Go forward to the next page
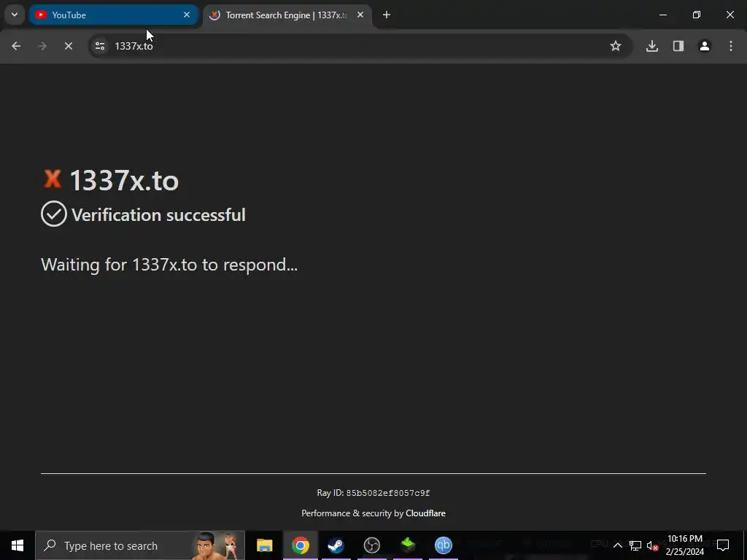The width and height of the screenshot is (747, 560). pyautogui.click(x=42, y=46)
